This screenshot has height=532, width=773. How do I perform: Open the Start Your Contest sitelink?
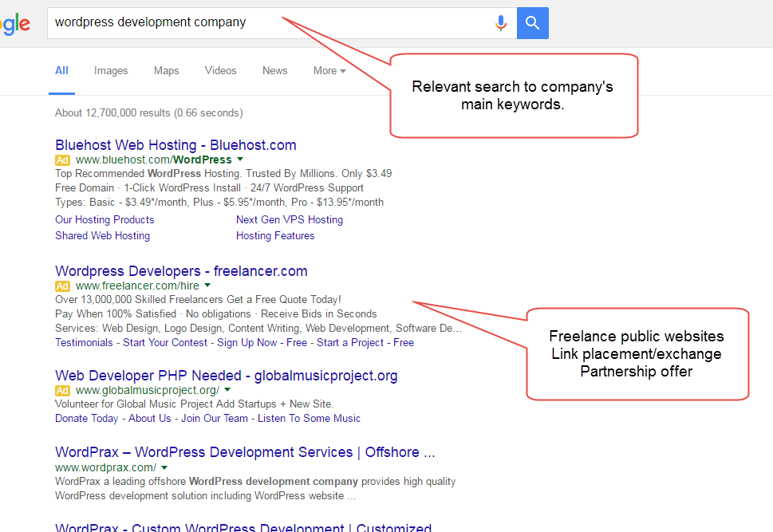(x=165, y=342)
